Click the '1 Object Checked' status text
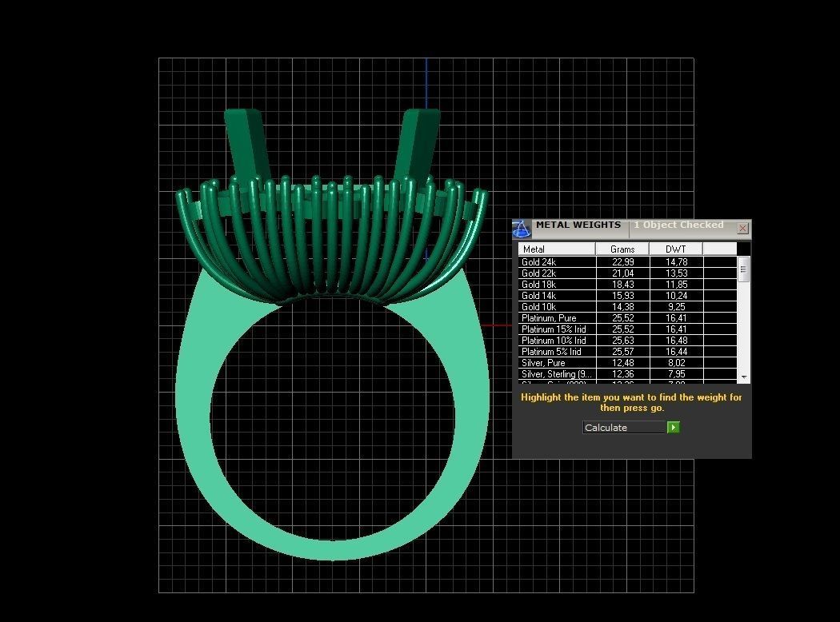The height and width of the screenshot is (622, 840). 678,225
